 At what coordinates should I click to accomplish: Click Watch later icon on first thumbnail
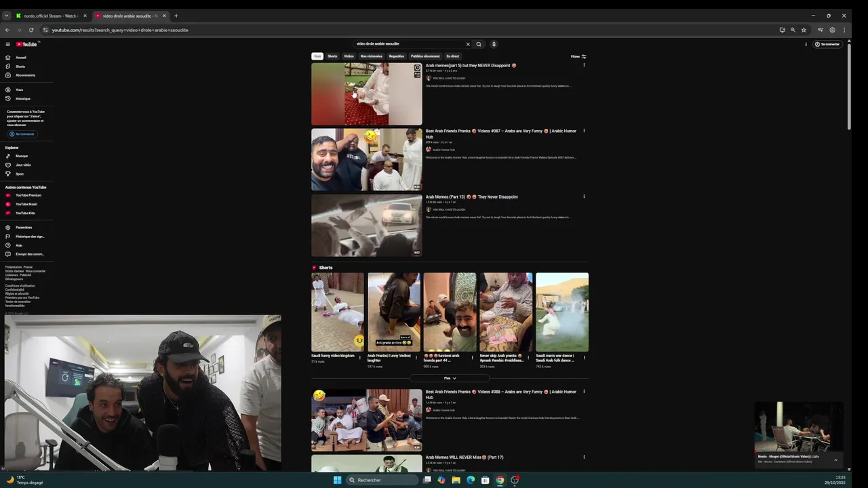pos(417,68)
